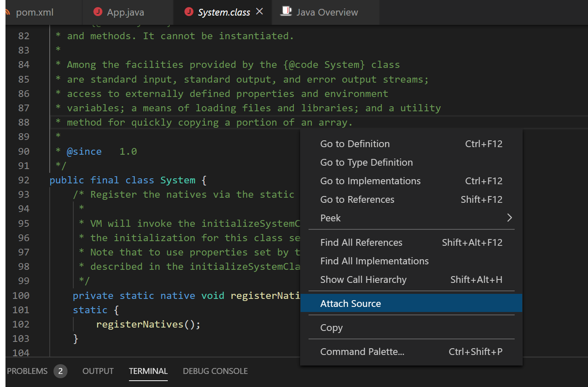Click '{@code System}' text on line 84
The image size is (588, 387).
[324, 64]
